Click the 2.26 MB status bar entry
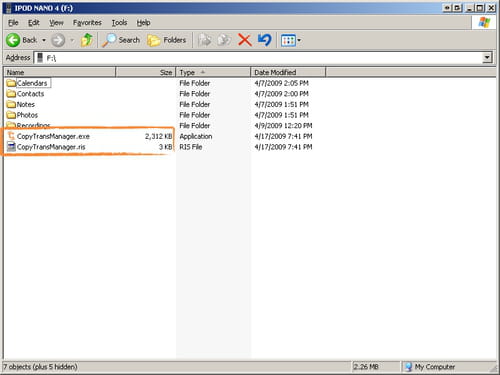The width and height of the screenshot is (500, 375). (366, 367)
